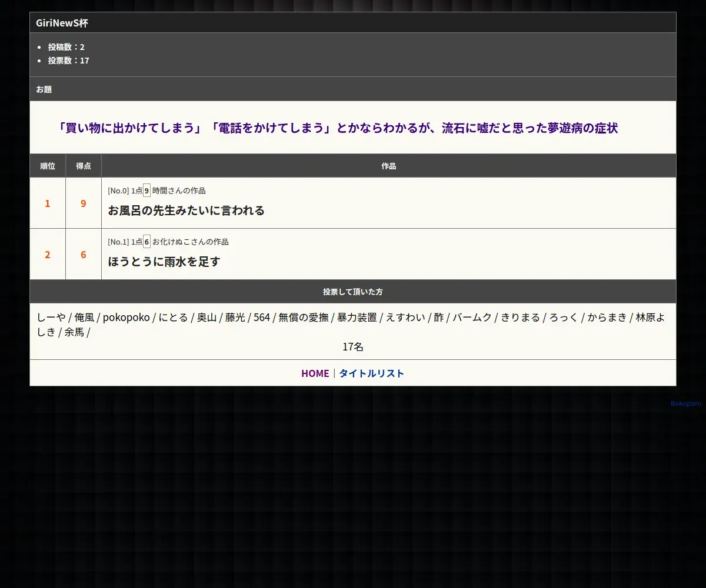Click the boxed 6 vote count

[146, 242]
